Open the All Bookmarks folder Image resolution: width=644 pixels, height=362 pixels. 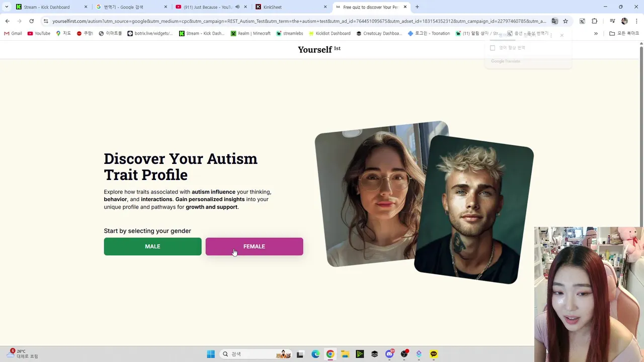pos(624,34)
